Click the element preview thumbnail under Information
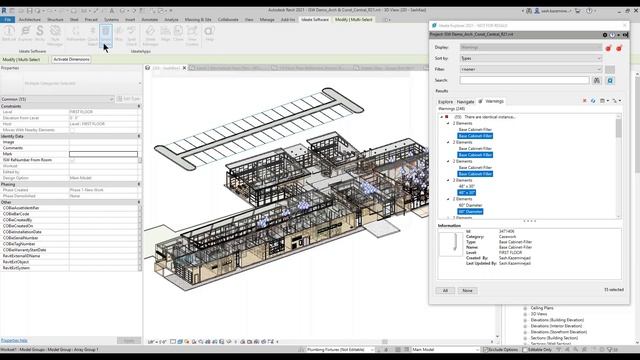640x360 pixels. 451,243
